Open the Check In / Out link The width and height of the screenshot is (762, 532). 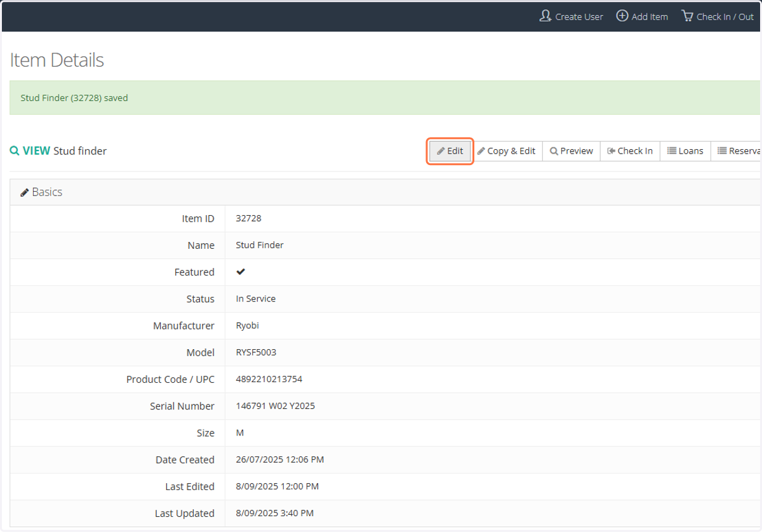[x=718, y=17]
